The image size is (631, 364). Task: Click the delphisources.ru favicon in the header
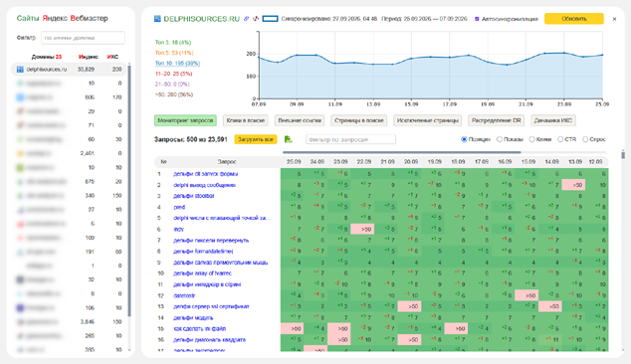pos(157,19)
